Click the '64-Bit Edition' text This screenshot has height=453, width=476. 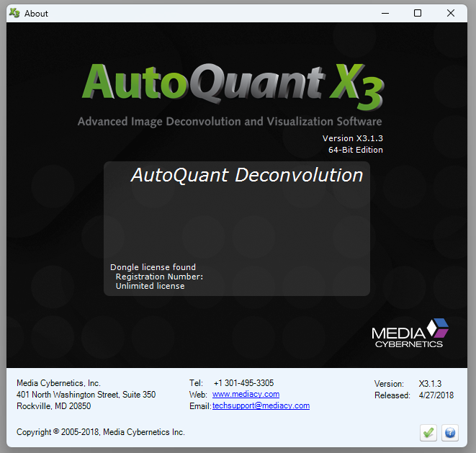point(356,150)
